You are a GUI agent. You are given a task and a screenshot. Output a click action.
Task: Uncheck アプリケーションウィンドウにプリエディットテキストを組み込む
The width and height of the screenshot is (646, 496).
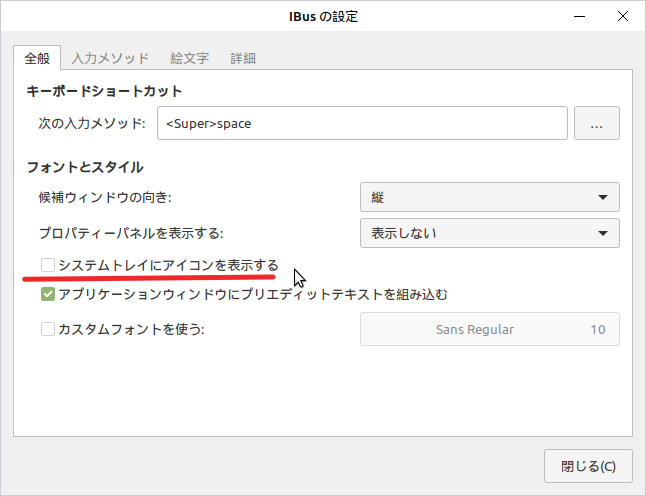[48, 294]
